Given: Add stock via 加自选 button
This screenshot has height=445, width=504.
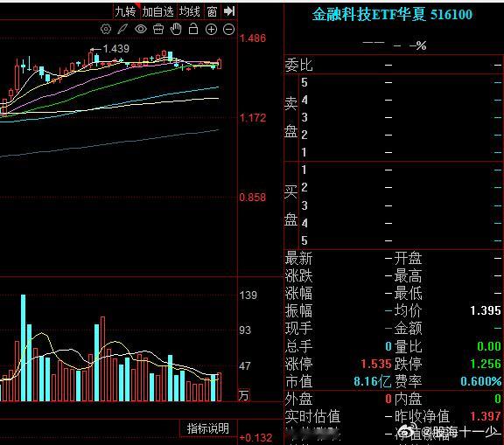Looking at the screenshot, I should point(157,11).
